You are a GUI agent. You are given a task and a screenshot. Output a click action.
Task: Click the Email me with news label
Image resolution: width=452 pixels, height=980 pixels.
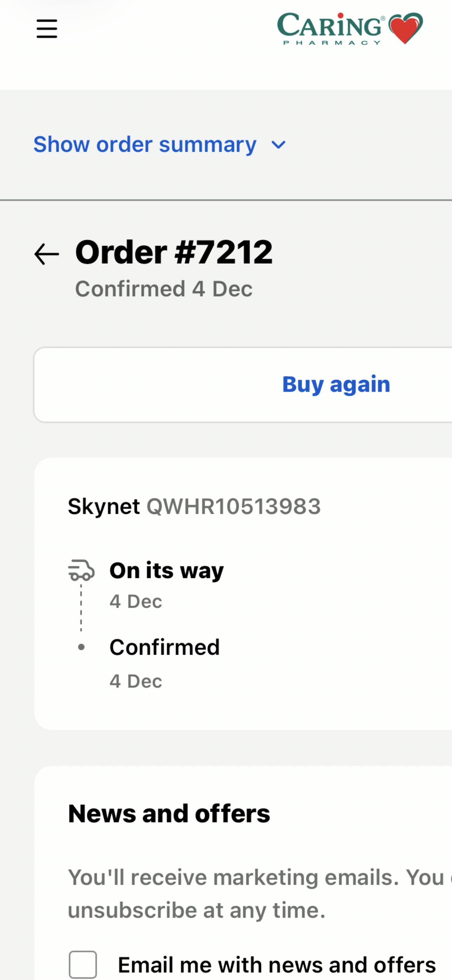276,965
